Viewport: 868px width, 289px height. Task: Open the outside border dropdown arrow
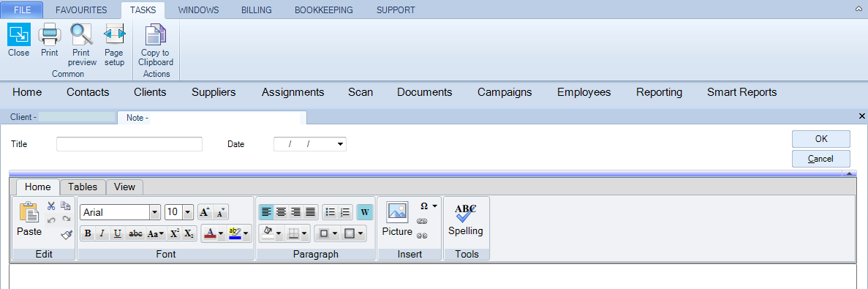[x=335, y=233]
